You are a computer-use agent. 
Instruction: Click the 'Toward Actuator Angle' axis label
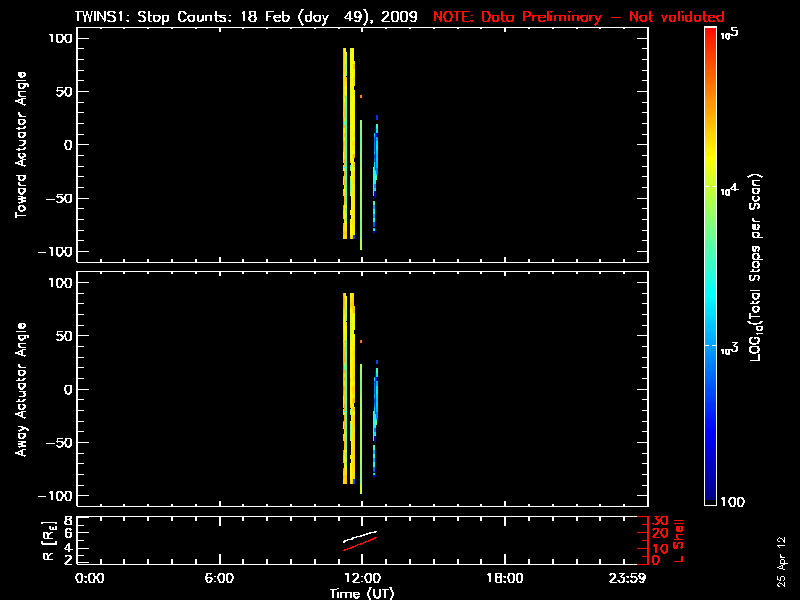pos(20,145)
